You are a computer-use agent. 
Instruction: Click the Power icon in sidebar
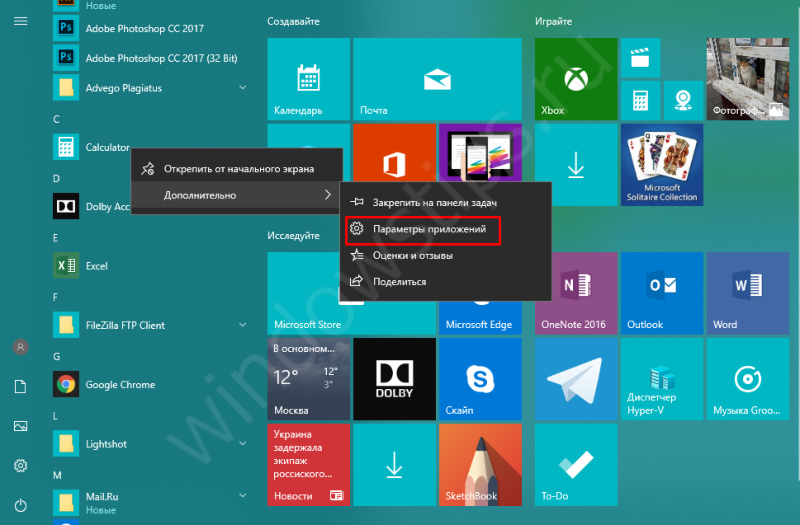point(20,506)
